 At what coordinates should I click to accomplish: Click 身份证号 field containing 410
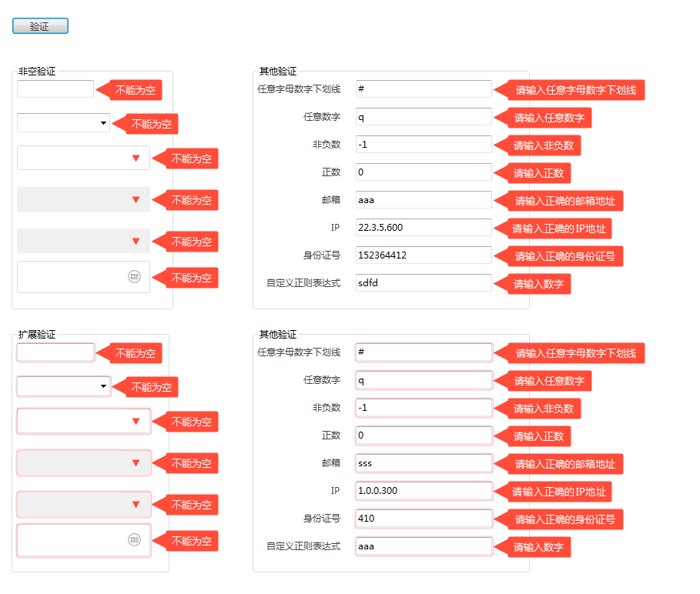pyautogui.click(x=424, y=518)
